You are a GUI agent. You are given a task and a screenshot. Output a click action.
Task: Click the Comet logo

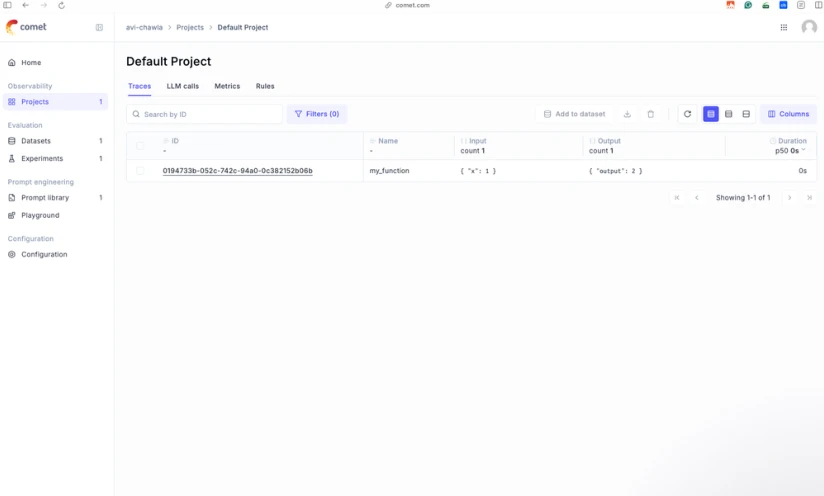click(x=26, y=27)
